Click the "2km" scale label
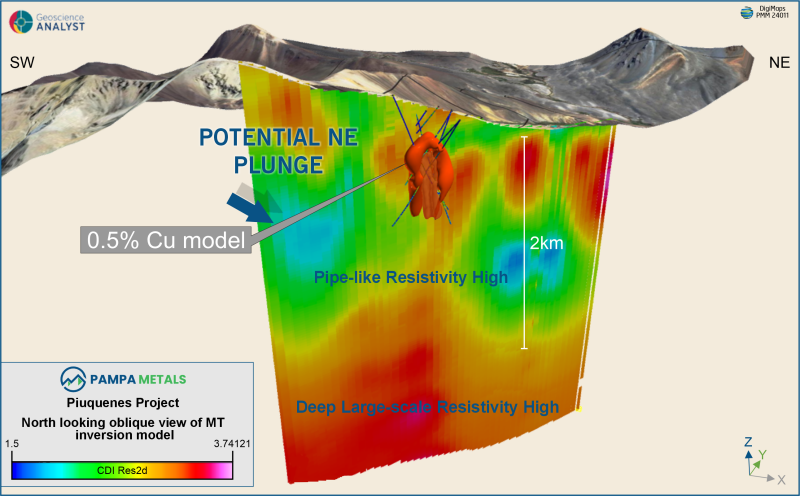Image resolution: width=800 pixels, height=496 pixels. tap(545, 243)
